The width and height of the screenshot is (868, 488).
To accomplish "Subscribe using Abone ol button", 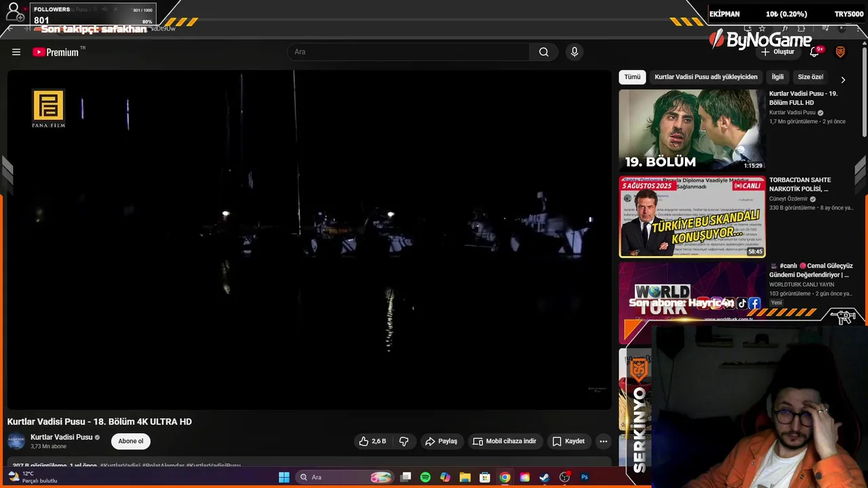I will [131, 441].
